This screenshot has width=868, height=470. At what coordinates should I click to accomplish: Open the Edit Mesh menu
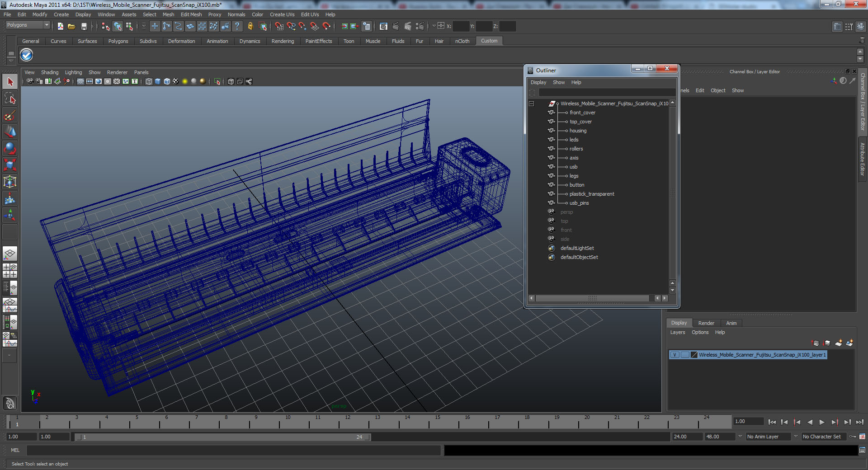pyautogui.click(x=191, y=14)
